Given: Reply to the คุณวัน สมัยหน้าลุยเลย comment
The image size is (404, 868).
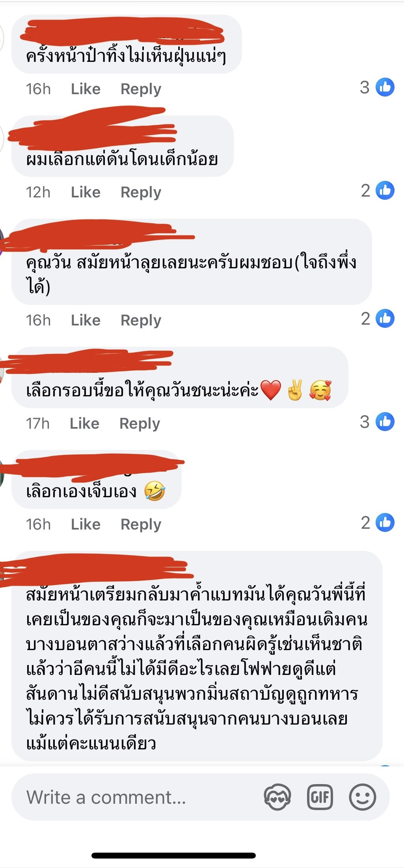Looking at the screenshot, I should click(141, 320).
